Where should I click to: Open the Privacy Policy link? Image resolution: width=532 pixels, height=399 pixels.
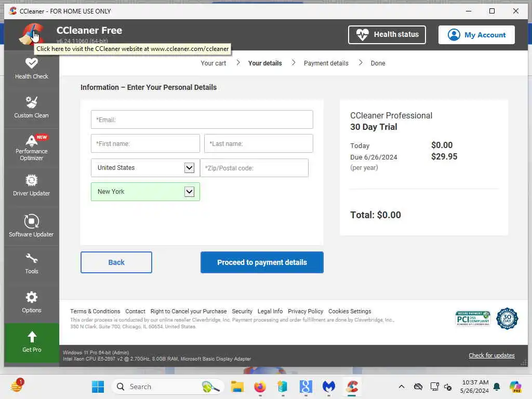305,311
